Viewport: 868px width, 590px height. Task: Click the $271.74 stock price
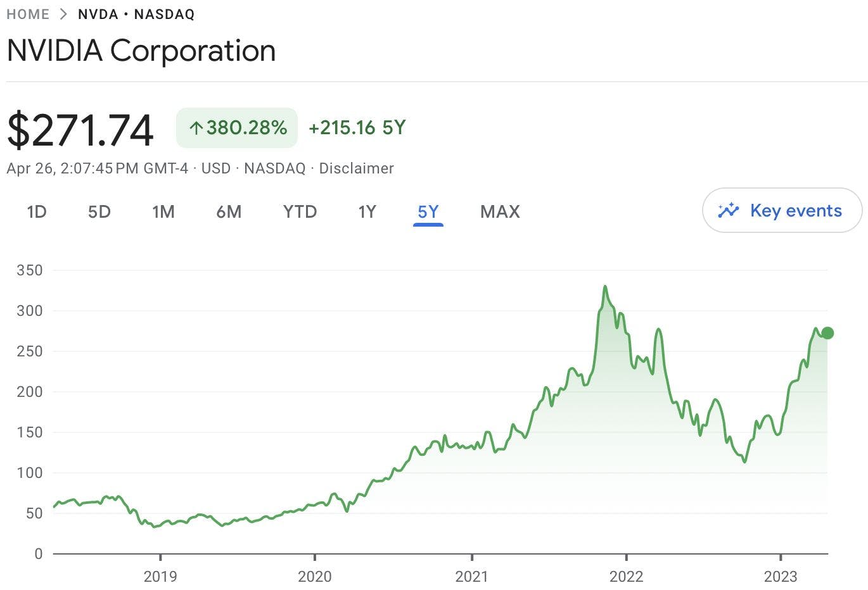click(80, 130)
